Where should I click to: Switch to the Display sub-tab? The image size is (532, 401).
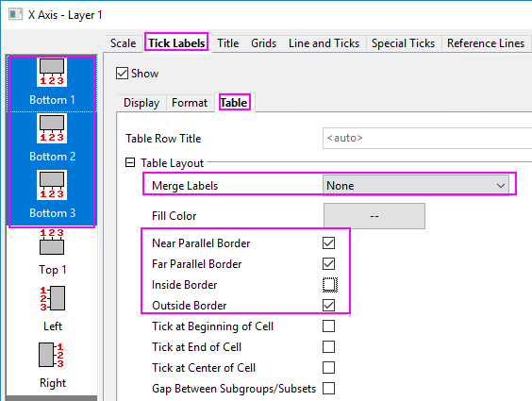pyautogui.click(x=141, y=103)
